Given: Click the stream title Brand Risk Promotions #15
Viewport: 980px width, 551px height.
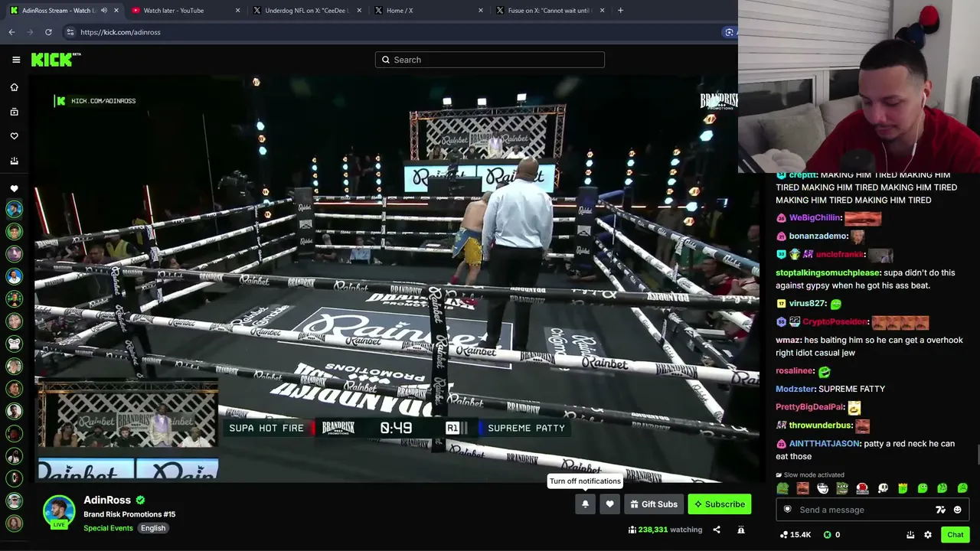Looking at the screenshot, I should pos(129,514).
